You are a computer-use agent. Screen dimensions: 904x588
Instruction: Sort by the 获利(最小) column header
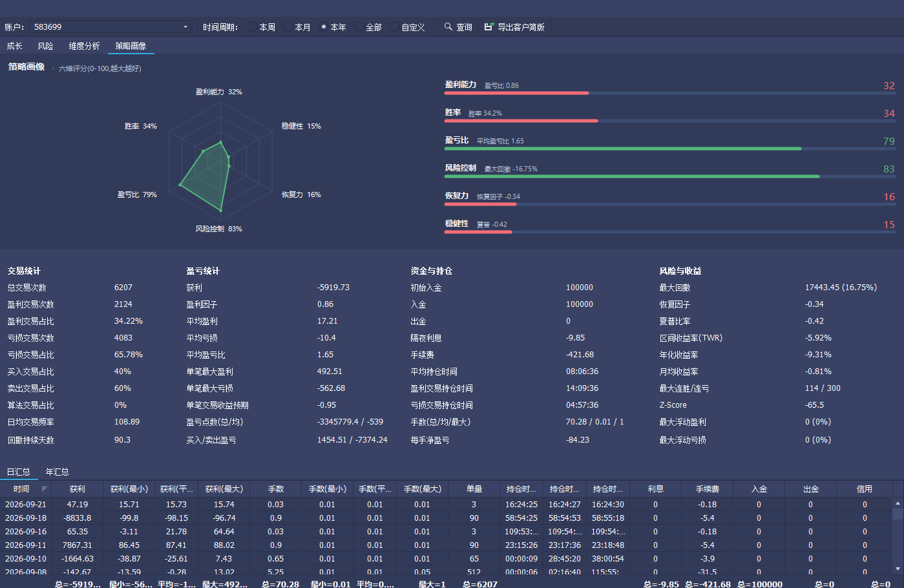tap(129, 489)
